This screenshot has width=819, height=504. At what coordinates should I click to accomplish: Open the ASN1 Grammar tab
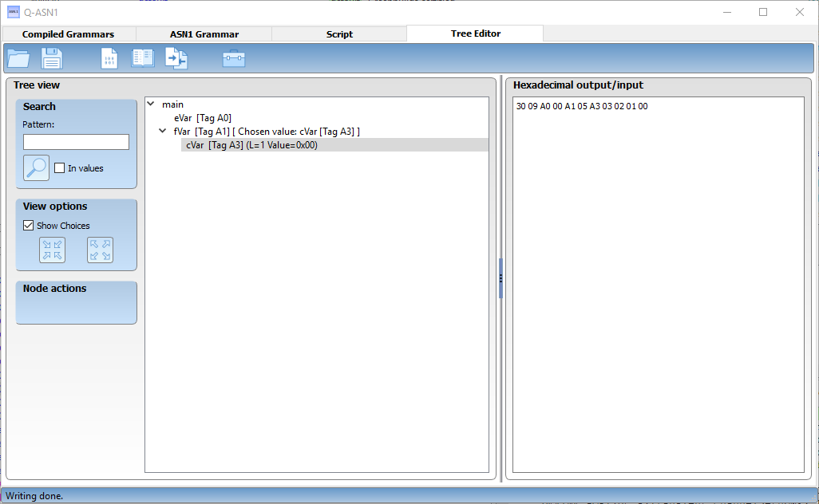(204, 34)
